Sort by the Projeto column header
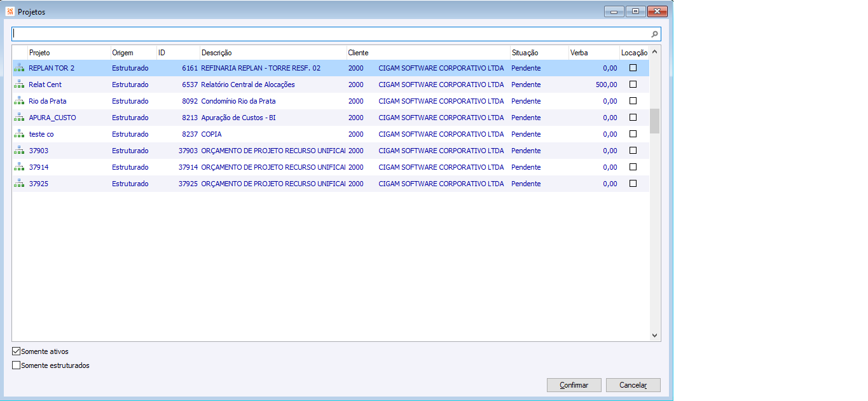Screen dimensions: 868x401 click(69, 53)
